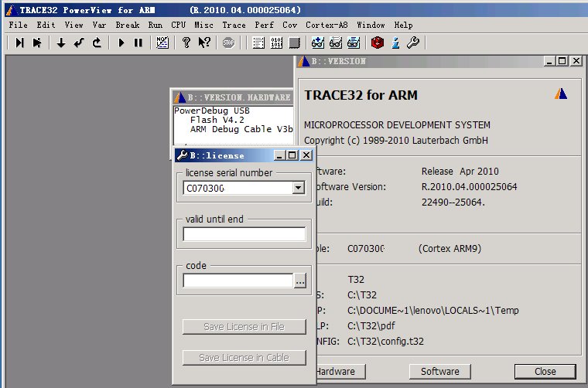Open the View menu
The height and width of the screenshot is (388, 588).
pyautogui.click(x=73, y=25)
